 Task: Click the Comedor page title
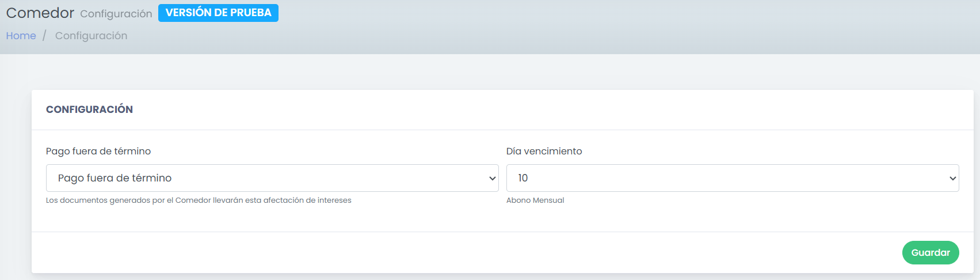tap(40, 13)
